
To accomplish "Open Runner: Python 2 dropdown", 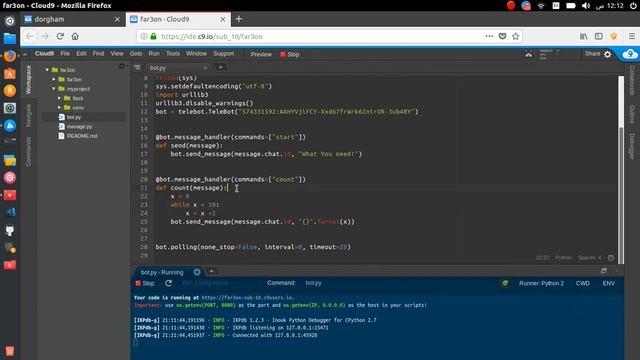I will coord(541,283).
